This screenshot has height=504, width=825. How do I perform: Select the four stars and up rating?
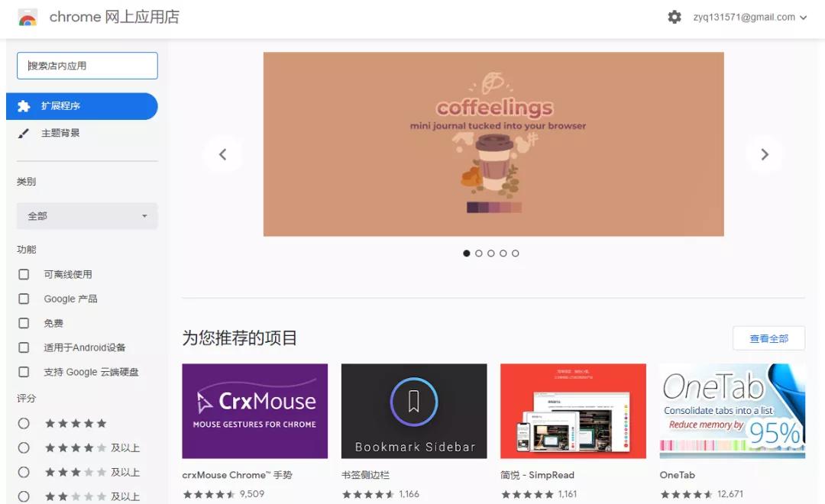[24, 447]
